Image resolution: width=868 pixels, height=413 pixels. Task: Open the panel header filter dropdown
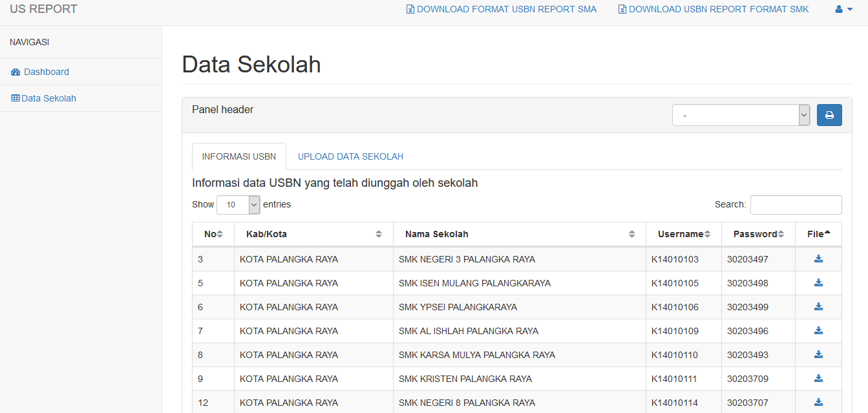741,116
